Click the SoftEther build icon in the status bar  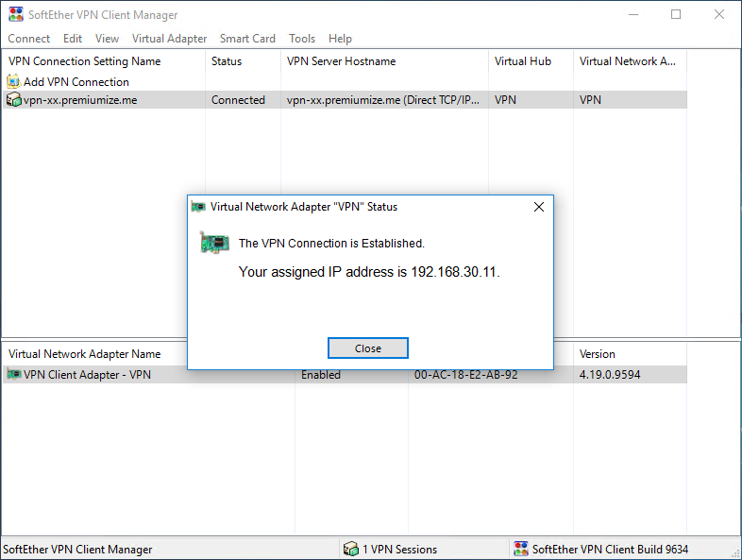pos(520,549)
